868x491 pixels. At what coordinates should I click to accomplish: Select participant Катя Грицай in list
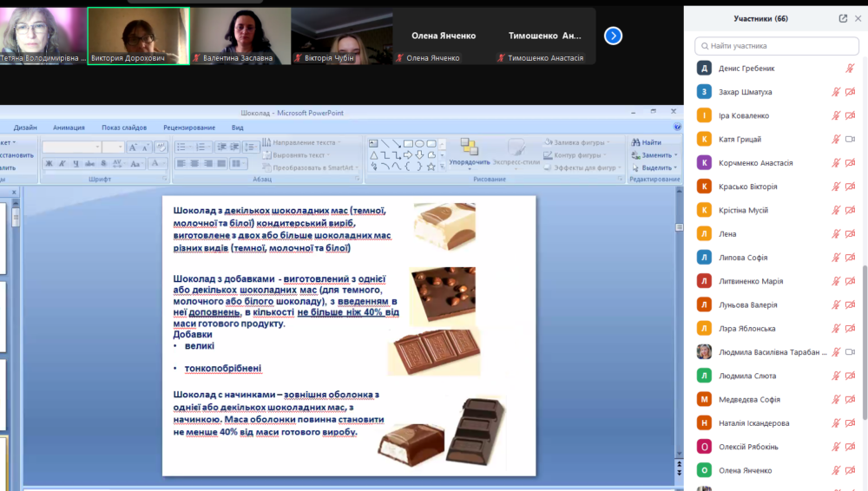pos(777,139)
